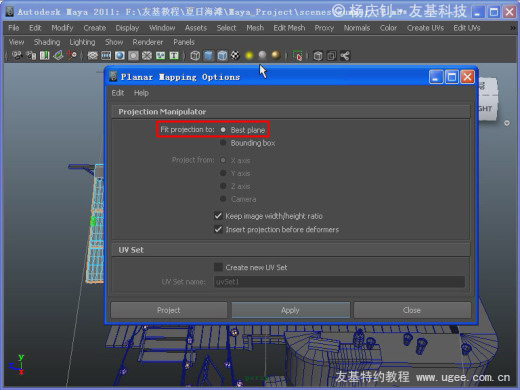Image resolution: width=520 pixels, height=390 pixels.
Task: Click the Close button in dialog
Action: [x=412, y=310]
